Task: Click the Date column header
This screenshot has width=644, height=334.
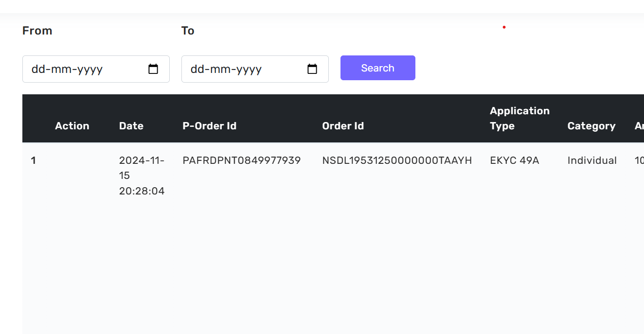Action: coord(131,126)
